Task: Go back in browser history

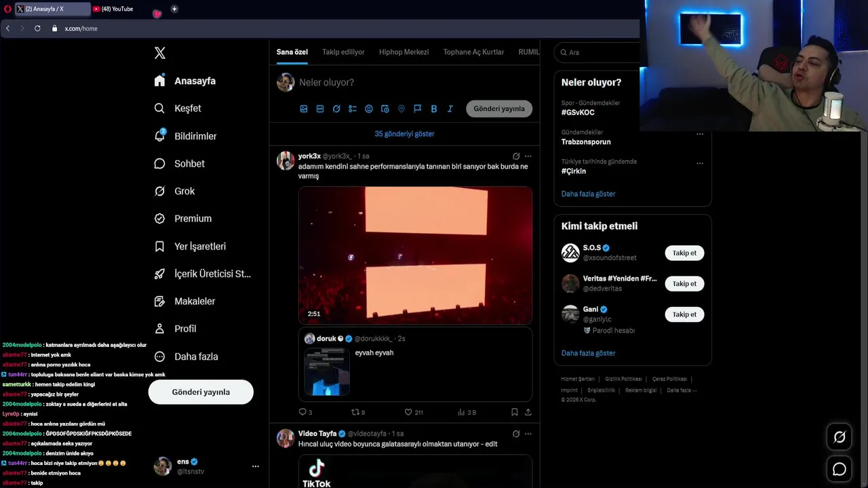Action: (7, 28)
